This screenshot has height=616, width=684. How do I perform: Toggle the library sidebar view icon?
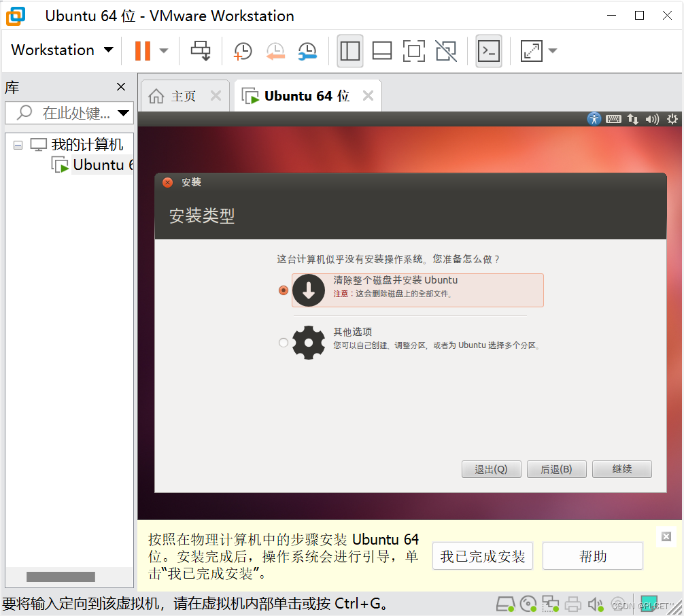click(x=350, y=51)
